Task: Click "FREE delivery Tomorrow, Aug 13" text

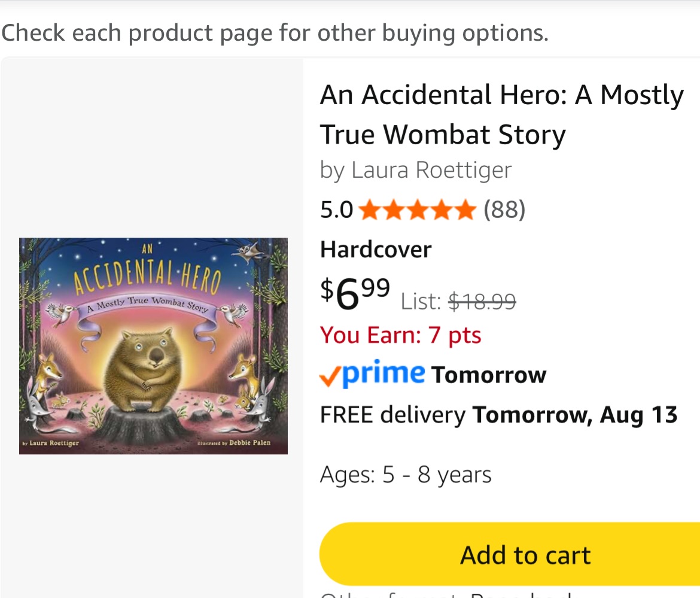Action: pyautogui.click(x=498, y=414)
